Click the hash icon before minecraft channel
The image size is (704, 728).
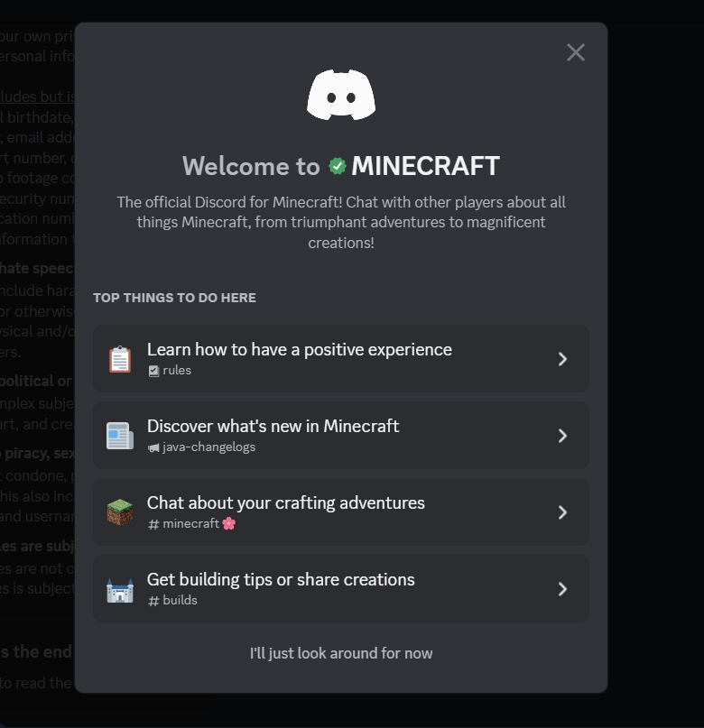(153, 524)
